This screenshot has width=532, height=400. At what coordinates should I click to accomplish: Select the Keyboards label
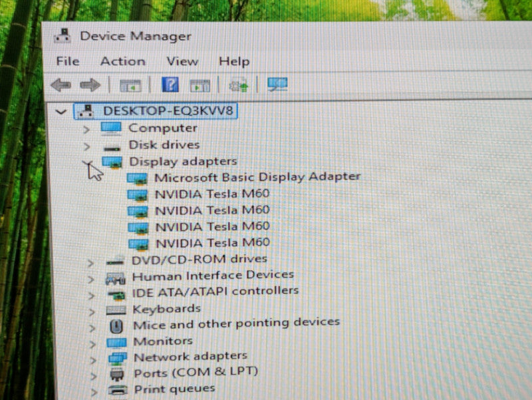(167, 309)
